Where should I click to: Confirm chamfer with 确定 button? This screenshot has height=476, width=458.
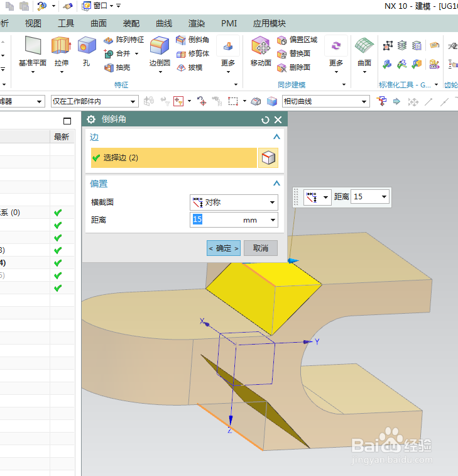click(224, 248)
